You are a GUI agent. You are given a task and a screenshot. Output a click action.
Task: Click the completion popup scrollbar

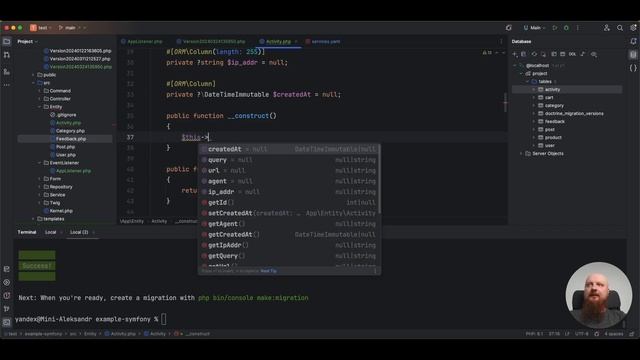[380, 180]
